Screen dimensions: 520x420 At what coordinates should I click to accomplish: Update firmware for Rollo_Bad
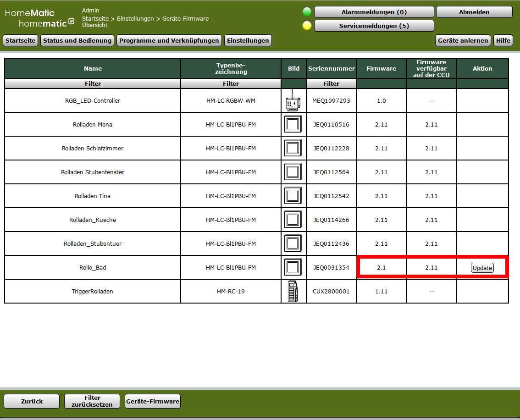point(482,268)
